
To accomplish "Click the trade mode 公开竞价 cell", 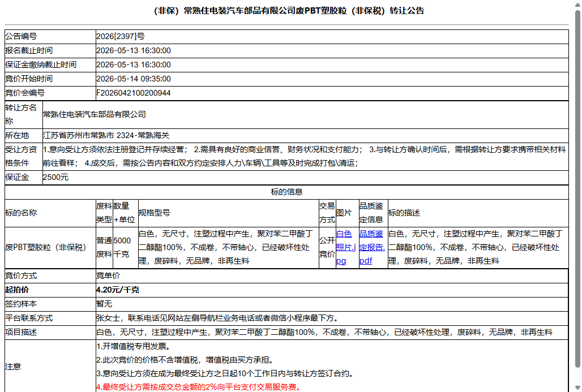I will [x=327, y=247].
